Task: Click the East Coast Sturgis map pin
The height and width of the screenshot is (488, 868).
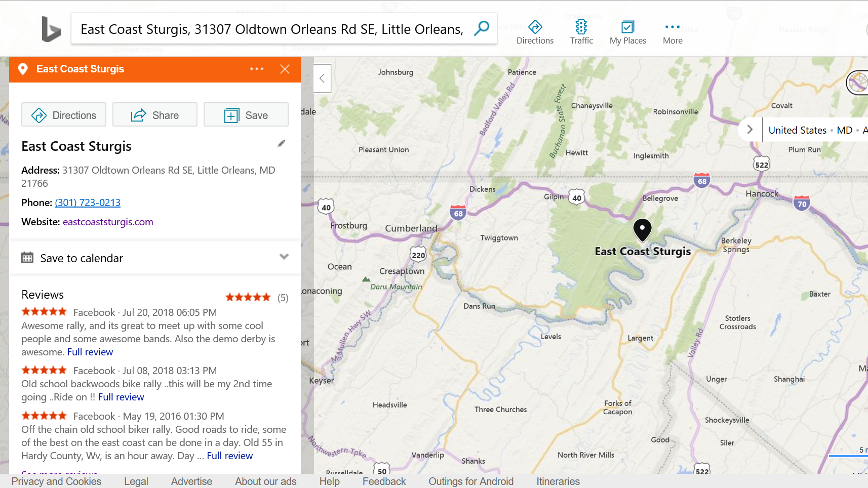Action: (642, 229)
